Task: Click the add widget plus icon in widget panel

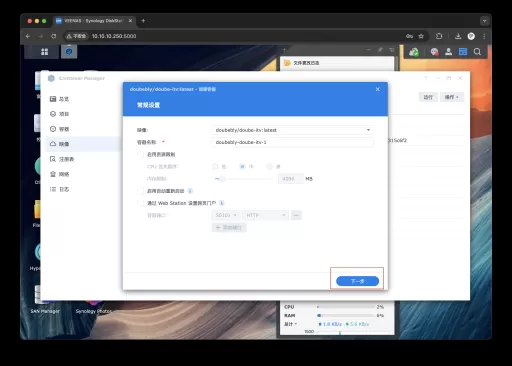Action: pos(284,50)
